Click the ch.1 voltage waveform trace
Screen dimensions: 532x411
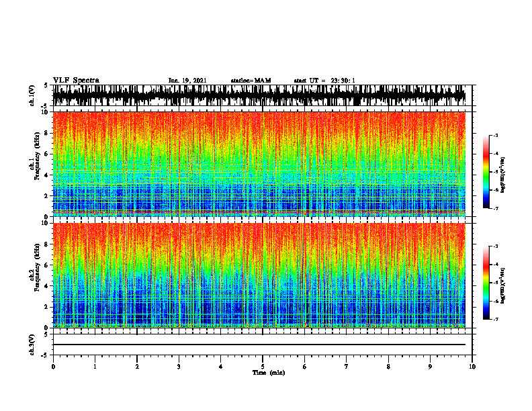click(x=259, y=95)
